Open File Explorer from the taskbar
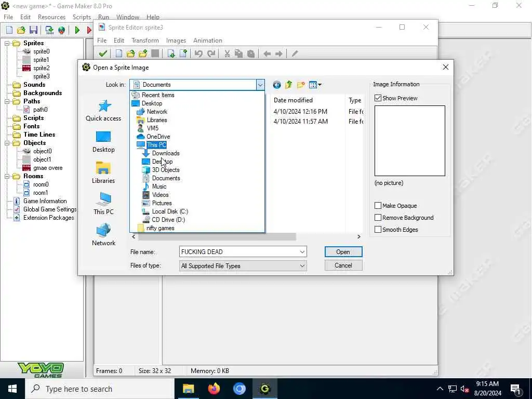Image resolution: width=532 pixels, height=399 pixels. (188, 389)
